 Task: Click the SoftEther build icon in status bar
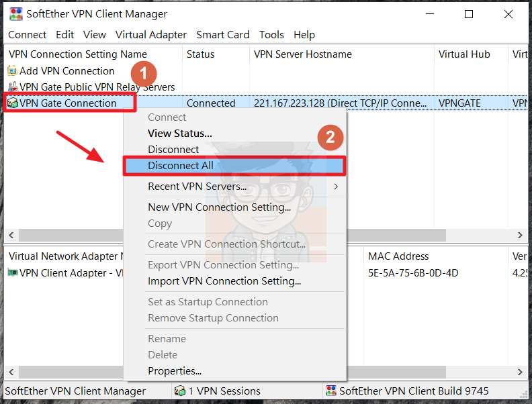[x=330, y=391]
